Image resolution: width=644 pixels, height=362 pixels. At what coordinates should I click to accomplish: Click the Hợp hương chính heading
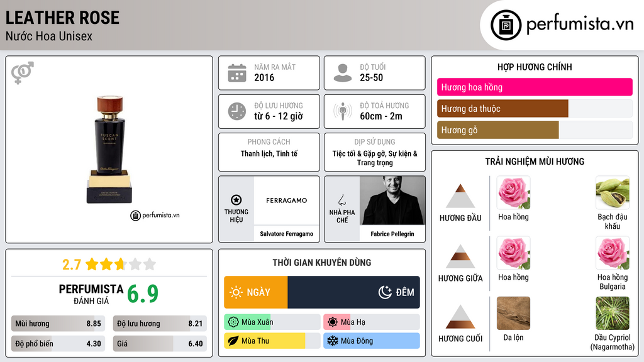tap(535, 67)
